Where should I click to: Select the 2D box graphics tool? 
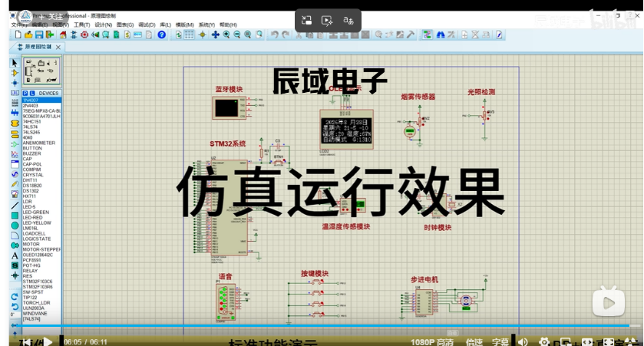tap(15, 216)
